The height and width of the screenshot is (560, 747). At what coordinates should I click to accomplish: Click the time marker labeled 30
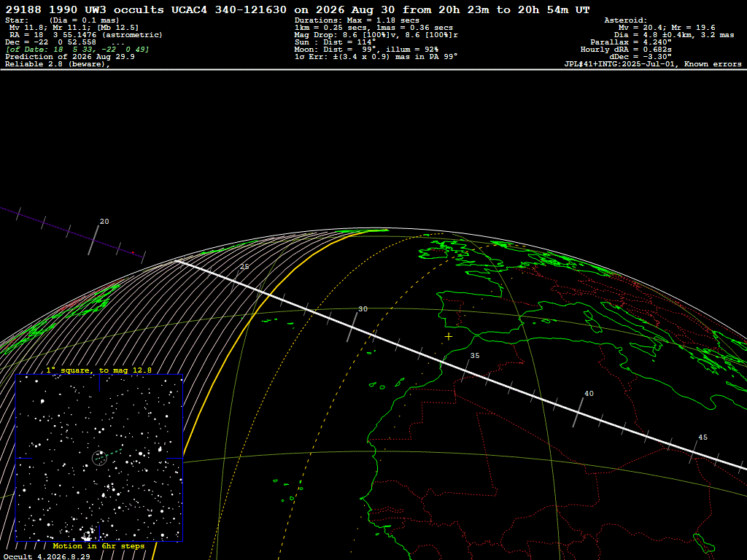[363, 309]
